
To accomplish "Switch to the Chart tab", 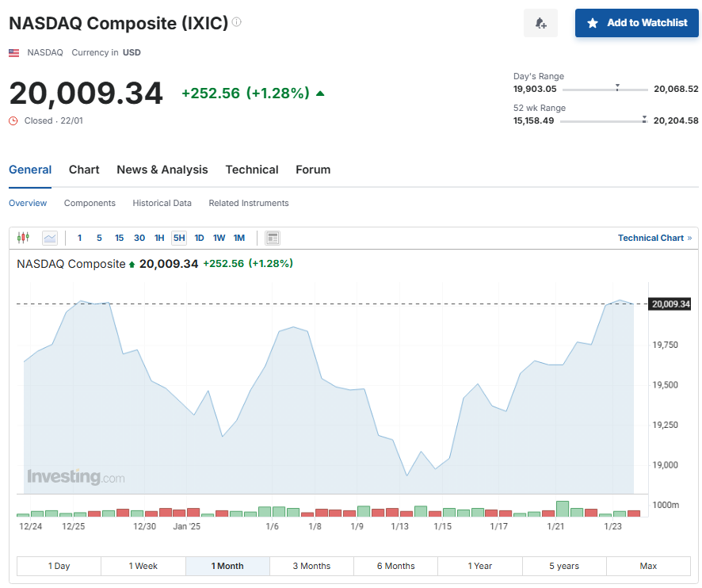I will 84,170.
